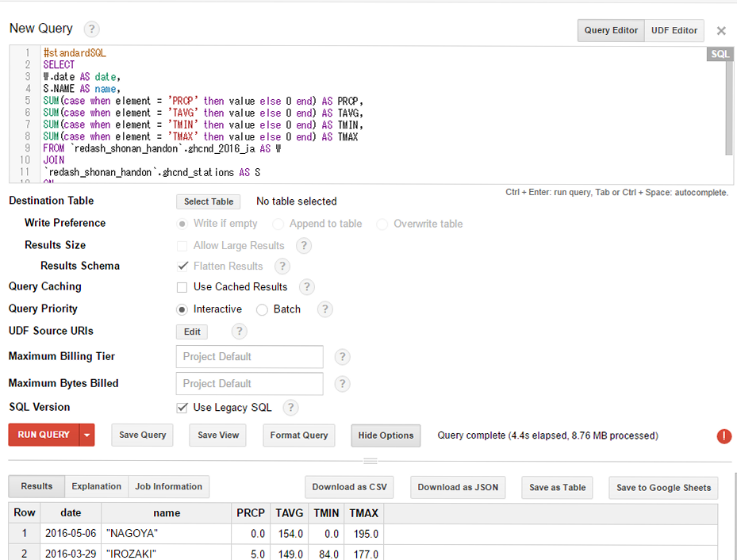Select the Write if empty option
737x560 pixels.
(x=182, y=224)
